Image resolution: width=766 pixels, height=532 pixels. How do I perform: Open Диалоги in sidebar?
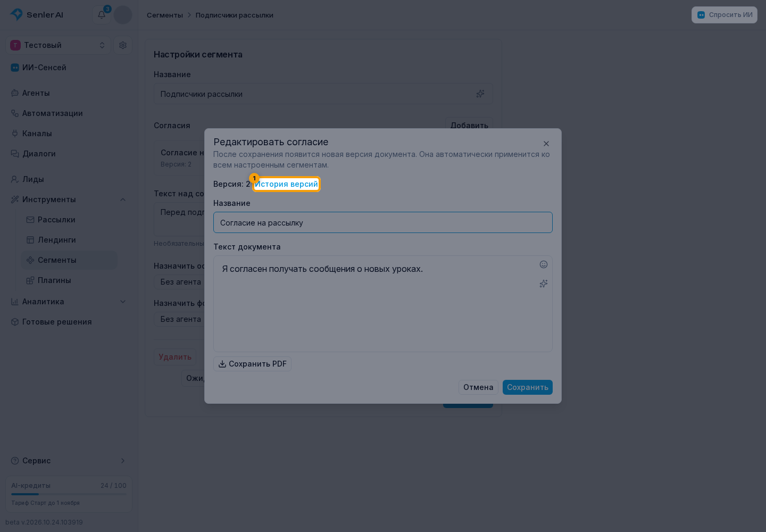39,154
